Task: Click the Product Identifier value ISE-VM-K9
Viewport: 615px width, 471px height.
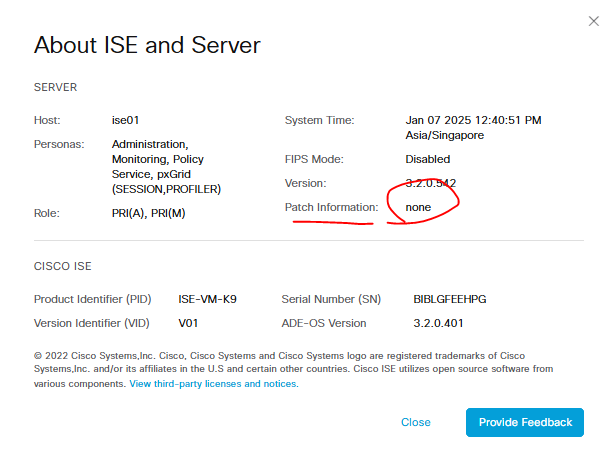Action: point(207,299)
